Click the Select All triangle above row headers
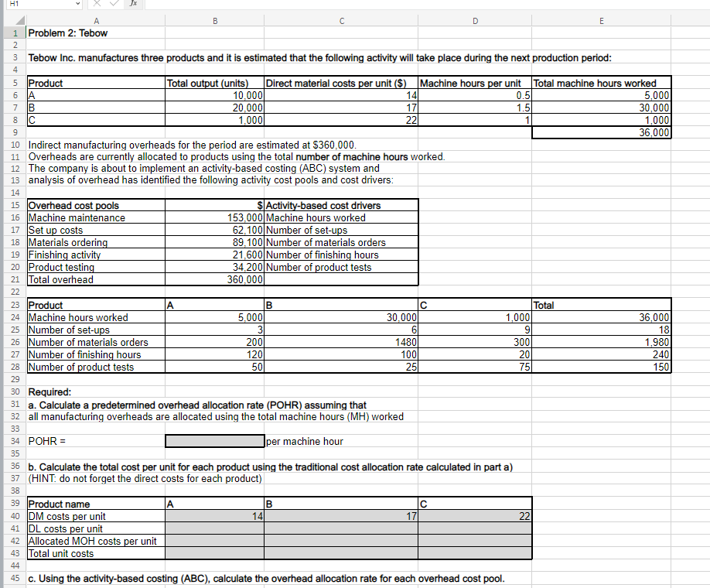The height and width of the screenshot is (588, 710). [x=19, y=21]
